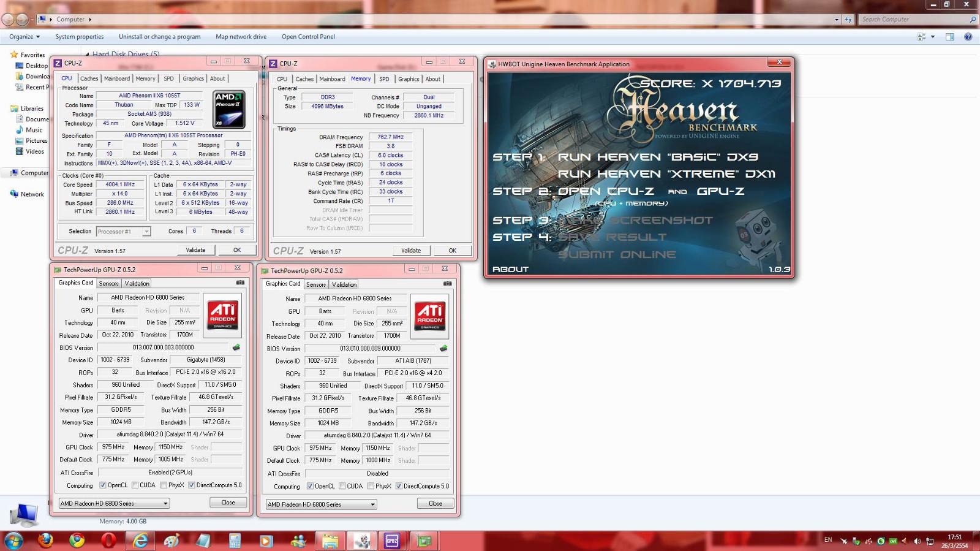Open the Windows Start menu orb
Image resolution: width=980 pixels, height=551 pixels.
point(13,541)
